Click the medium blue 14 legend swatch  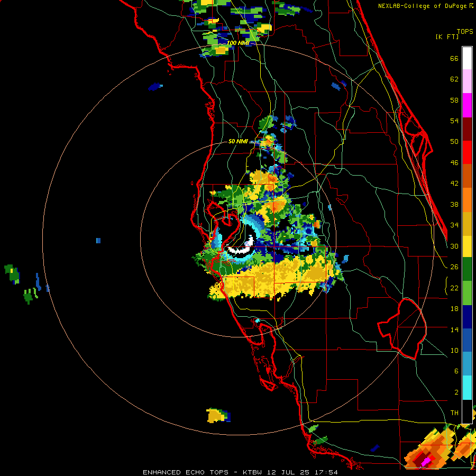[x=467, y=341]
